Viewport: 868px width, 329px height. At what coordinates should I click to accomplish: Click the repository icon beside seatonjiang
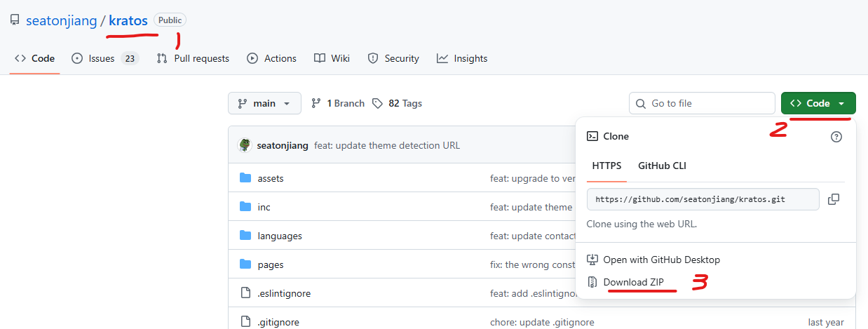coord(15,20)
